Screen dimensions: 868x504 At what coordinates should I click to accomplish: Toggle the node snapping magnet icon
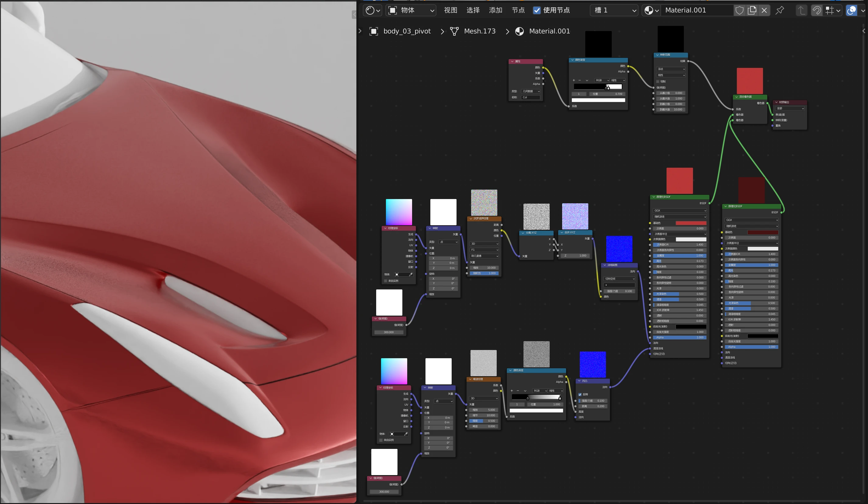pos(817,10)
